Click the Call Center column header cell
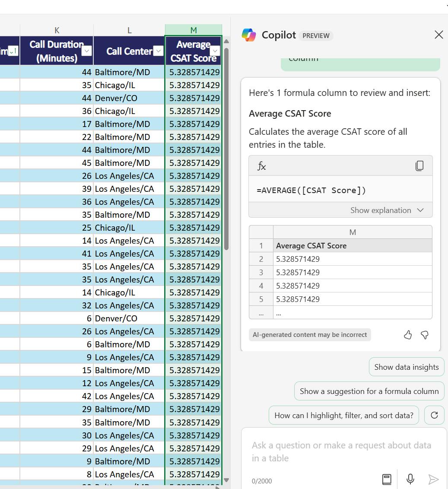This screenshot has height=489, width=448. pyautogui.click(x=129, y=51)
